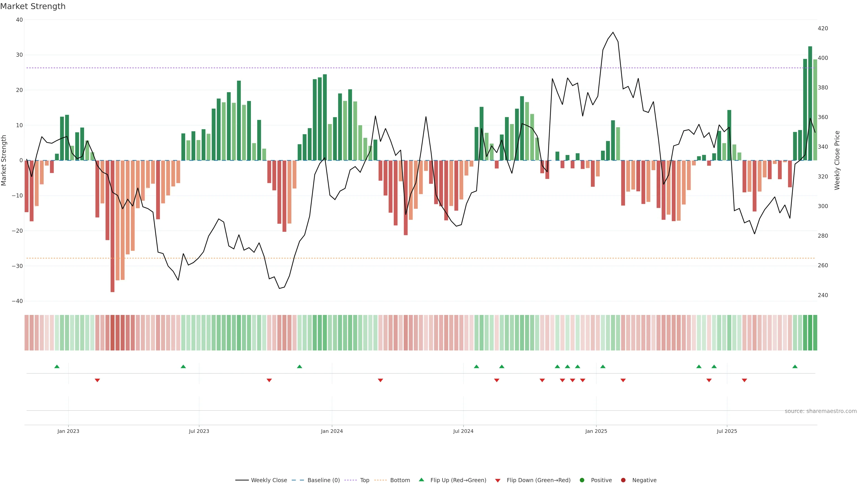Click the rightmost green flip-up triangle marker

(795, 366)
